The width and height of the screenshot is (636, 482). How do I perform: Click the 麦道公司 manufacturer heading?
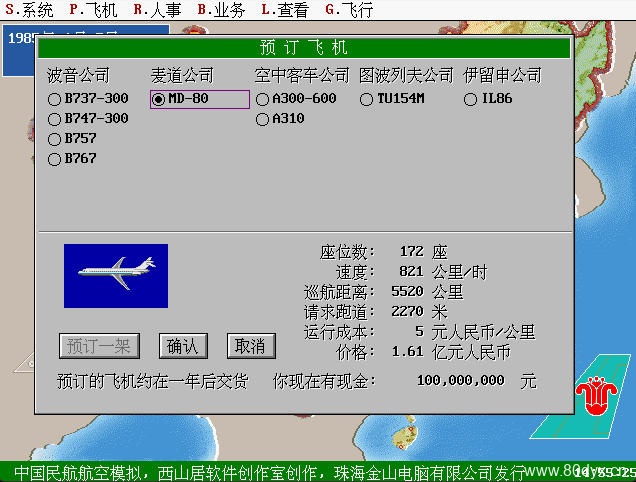tap(182, 75)
